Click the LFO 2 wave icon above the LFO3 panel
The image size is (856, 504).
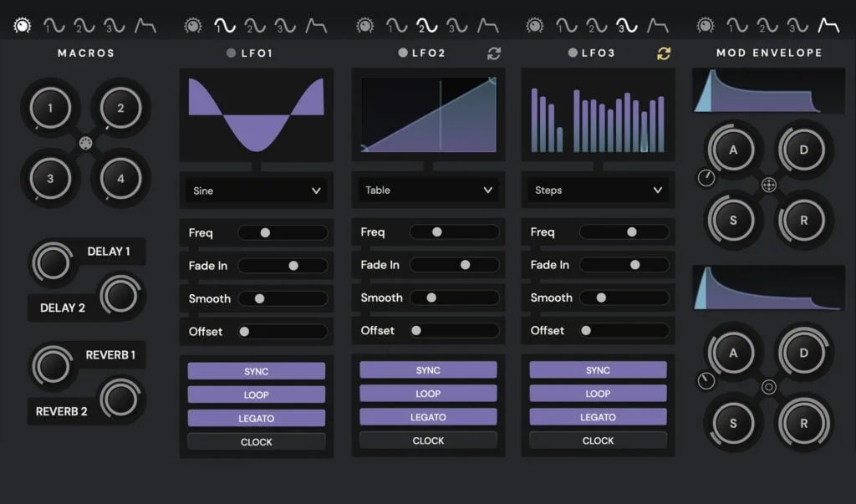tap(597, 26)
